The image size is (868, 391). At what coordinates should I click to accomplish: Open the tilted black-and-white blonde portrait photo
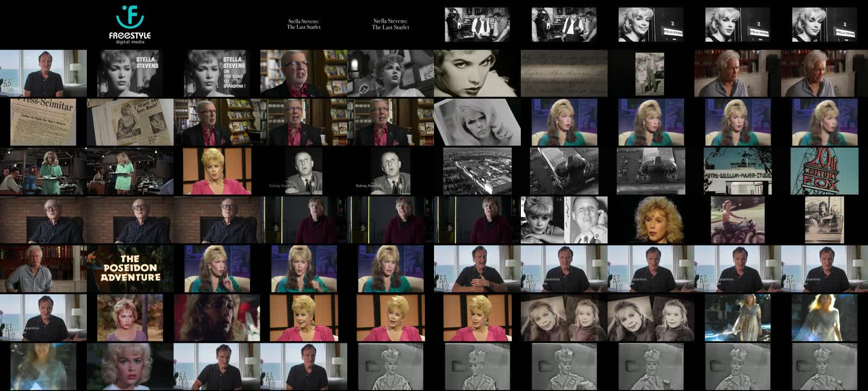tap(477, 122)
